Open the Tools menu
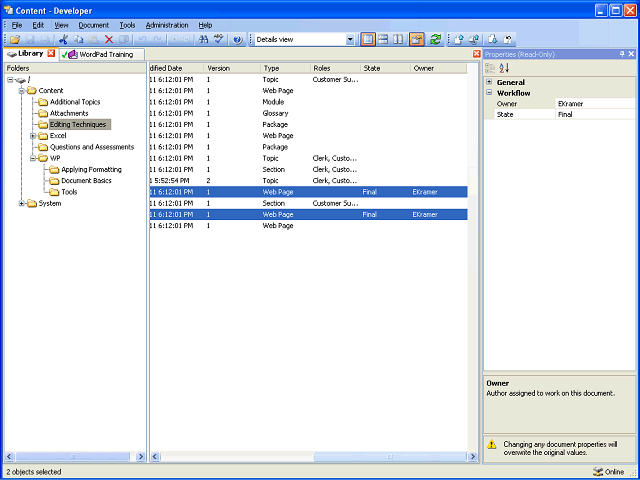The width and height of the screenshot is (640, 480). coord(127,25)
